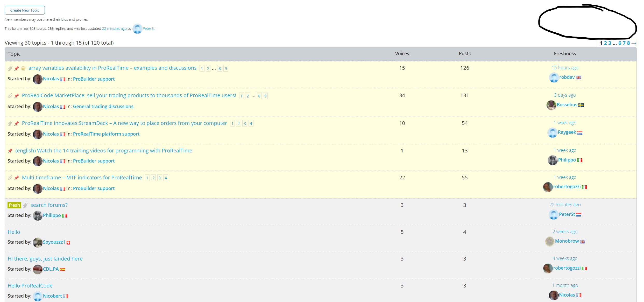Image resolution: width=644 pixels, height=302 pixels.
Task: Click robdav's avatar in Freshness column
Action: point(554,78)
